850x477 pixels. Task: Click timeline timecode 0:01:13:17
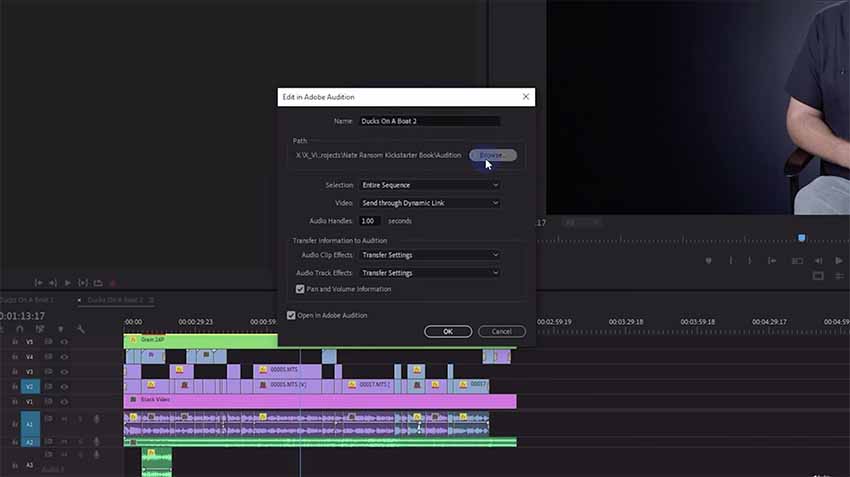pyautogui.click(x=23, y=315)
